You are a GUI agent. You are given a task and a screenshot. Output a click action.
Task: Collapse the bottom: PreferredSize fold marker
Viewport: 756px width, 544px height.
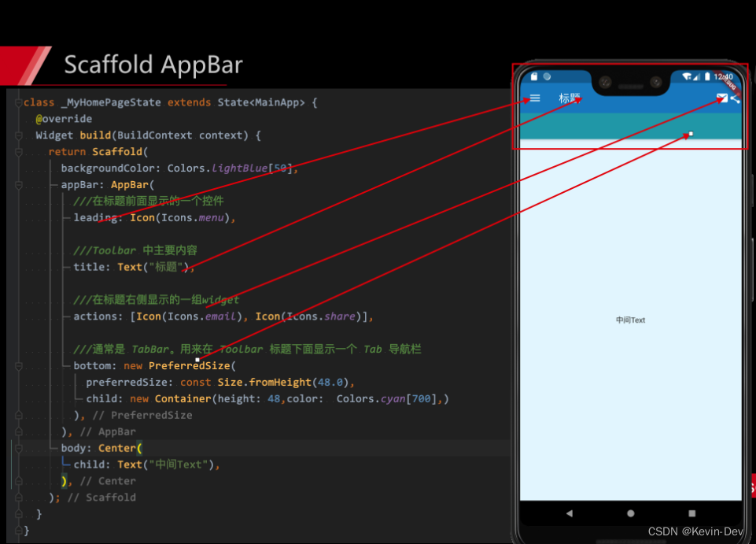18,366
